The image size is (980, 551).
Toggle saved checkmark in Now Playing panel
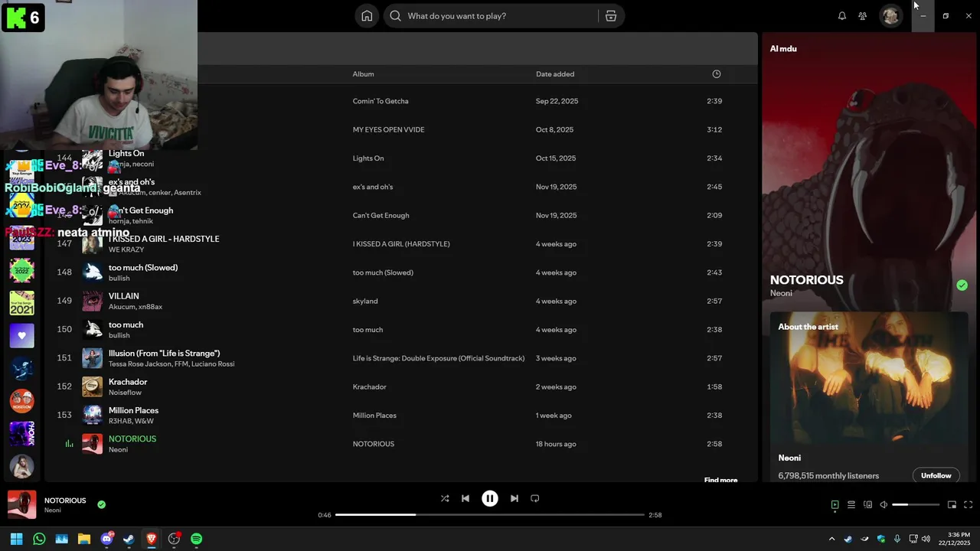coord(962,285)
